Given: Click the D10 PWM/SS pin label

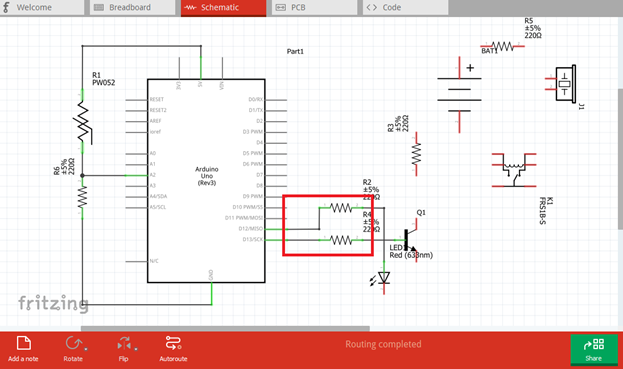Looking at the screenshot, I should [x=248, y=207].
